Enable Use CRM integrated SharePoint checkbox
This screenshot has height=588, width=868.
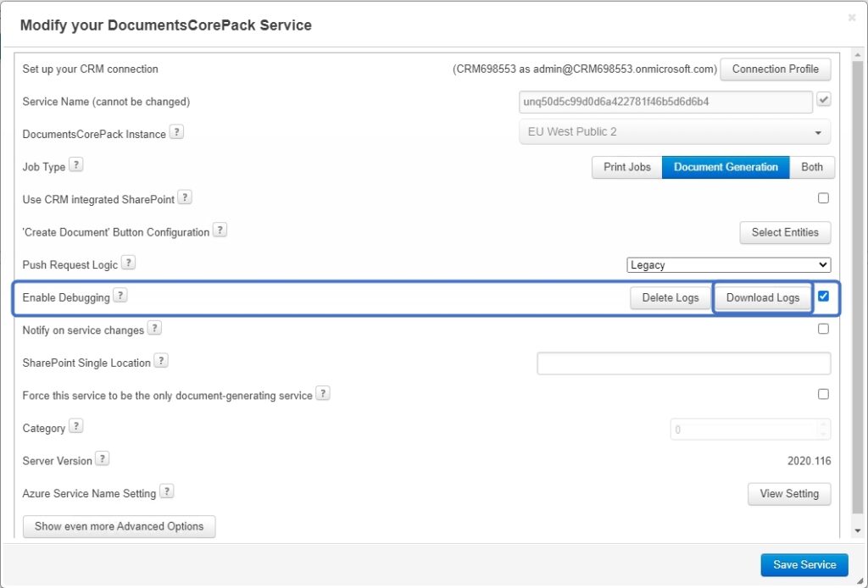coord(823,198)
